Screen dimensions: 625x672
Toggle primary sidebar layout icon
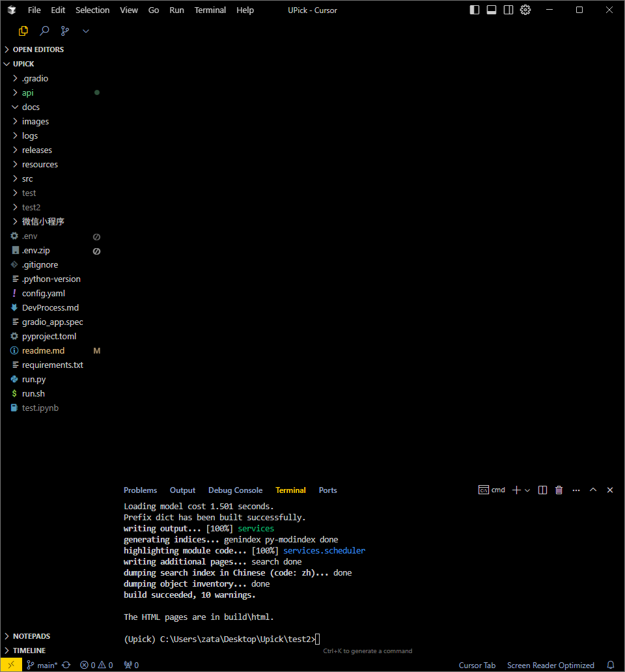[x=474, y=10]
